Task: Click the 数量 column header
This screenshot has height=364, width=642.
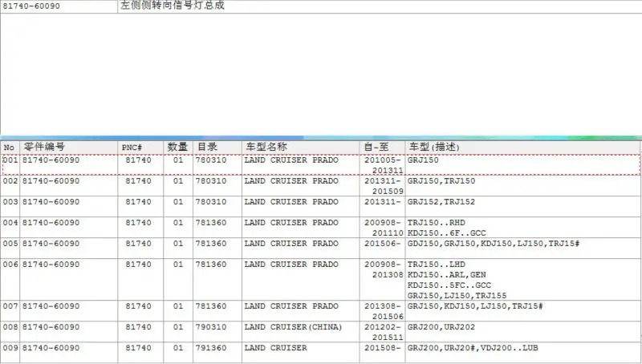Action: click(177, 147)
